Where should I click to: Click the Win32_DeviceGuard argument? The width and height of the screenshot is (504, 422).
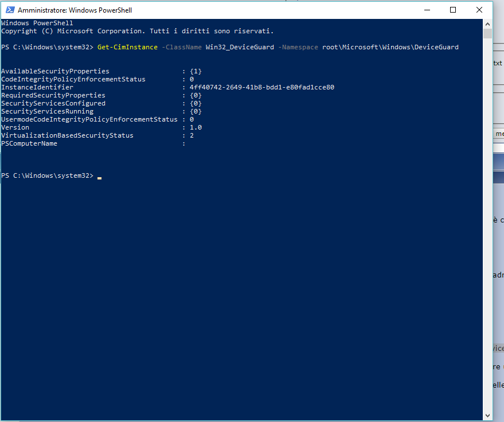click(240, 47)
